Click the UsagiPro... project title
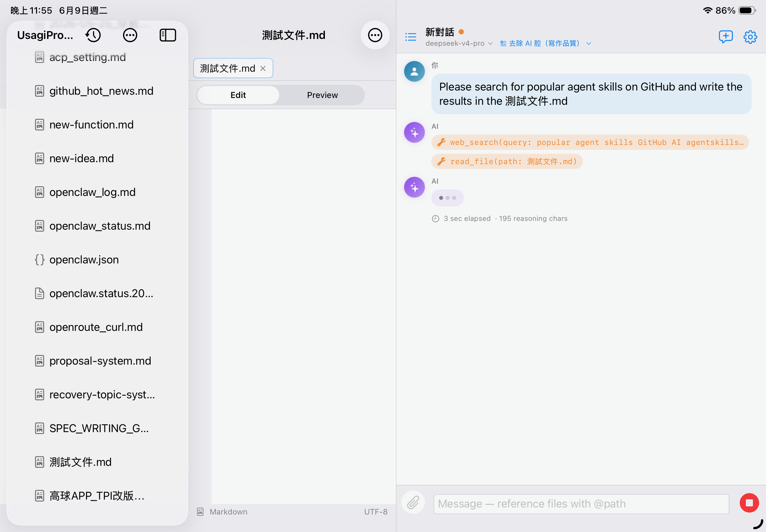766x532 pixels. coord(45,35)
